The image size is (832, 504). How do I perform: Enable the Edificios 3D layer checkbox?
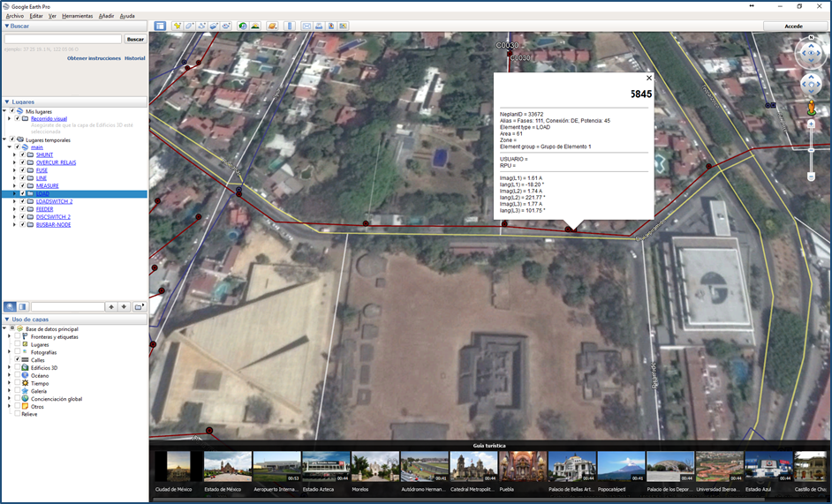[x=18, y=368]
